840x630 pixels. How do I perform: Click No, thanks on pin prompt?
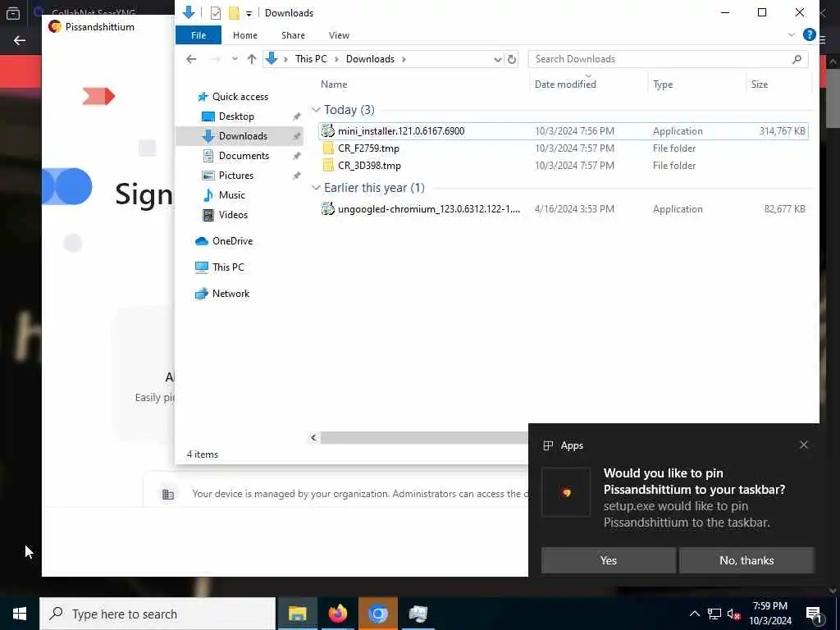[x=746, y=560]
